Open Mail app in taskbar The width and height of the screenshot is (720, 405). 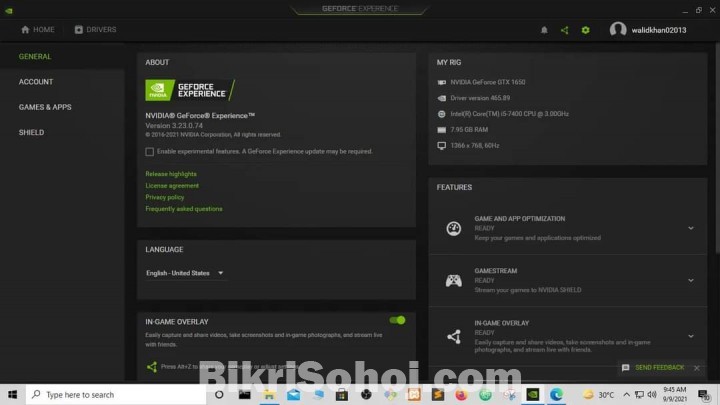coord(293,394)
